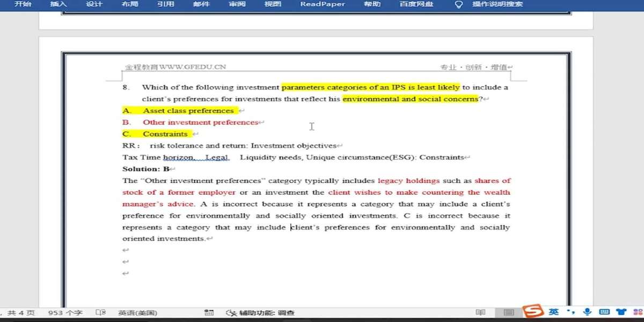Open the Sogou skin shirt icon
The width and height of the screenshot is (644, 322).
tap(621, 312)
